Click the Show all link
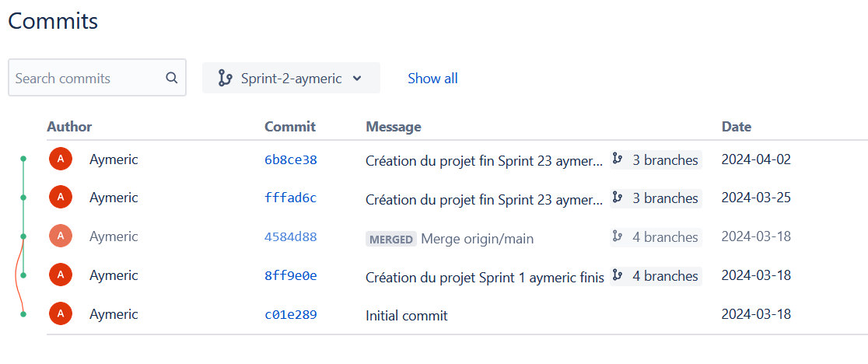Image resolution: width=868 pixels, height=364 pixels. 432,78
